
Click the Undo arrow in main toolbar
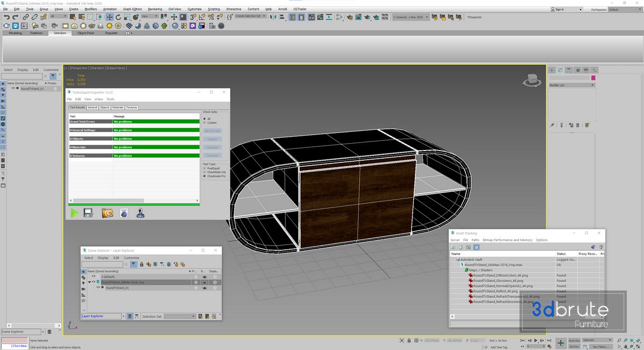[x=6, y=17]
